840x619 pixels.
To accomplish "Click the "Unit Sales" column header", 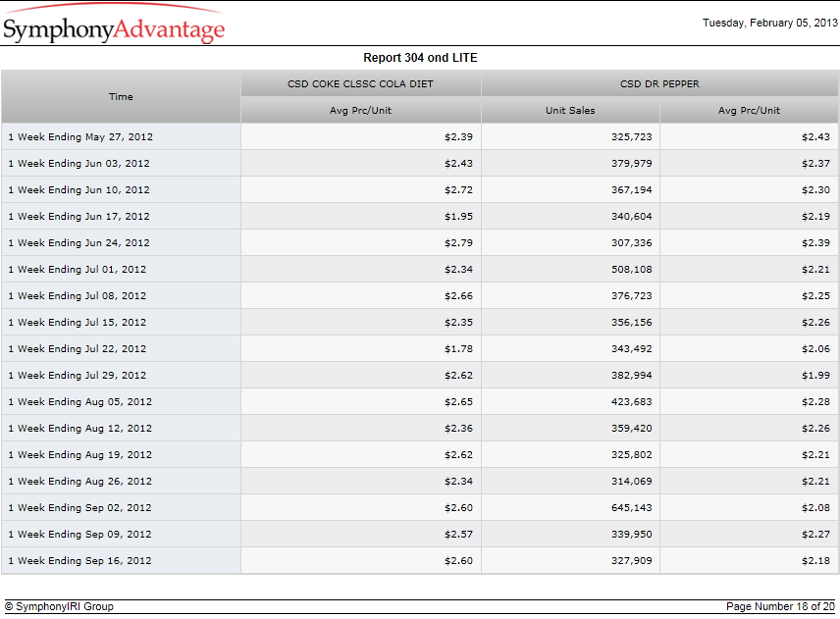I will [x=570, y=110].
